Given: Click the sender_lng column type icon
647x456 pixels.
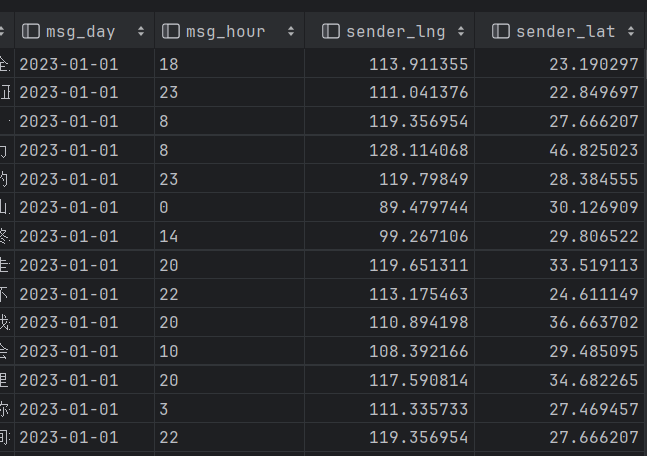Looking at the screenshot, I should 331,31.
